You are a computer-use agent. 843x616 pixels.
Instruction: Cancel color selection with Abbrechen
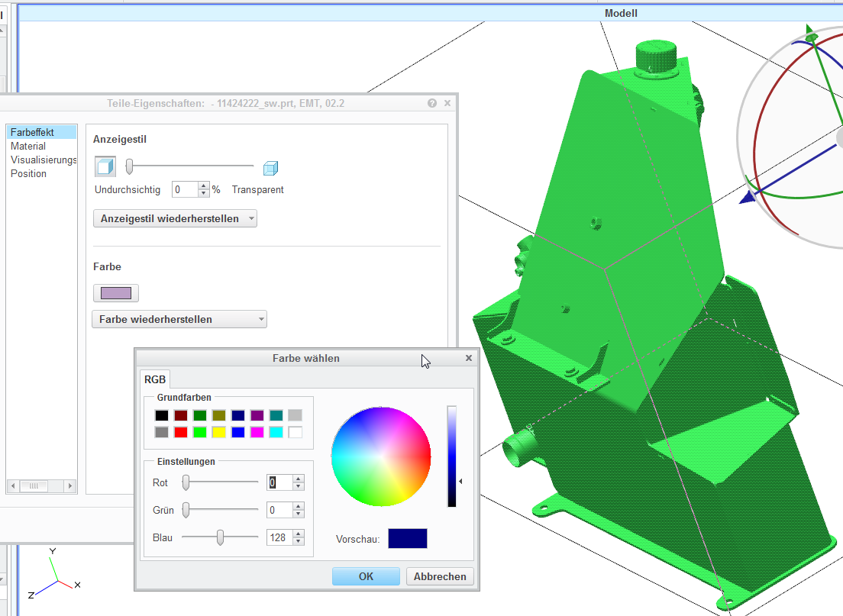(440, 576)
